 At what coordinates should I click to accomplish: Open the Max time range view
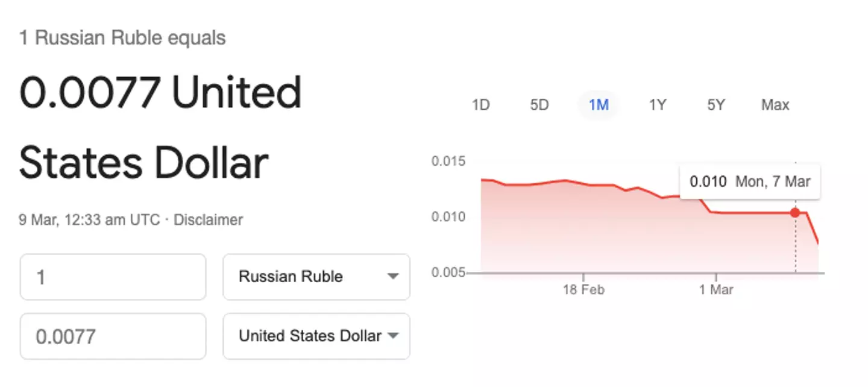[775, 105]
